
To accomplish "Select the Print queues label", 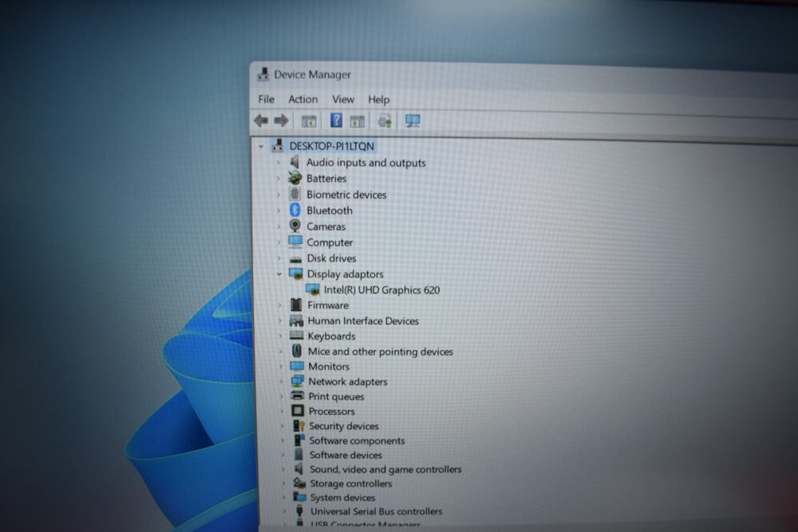I will [336, 396].
